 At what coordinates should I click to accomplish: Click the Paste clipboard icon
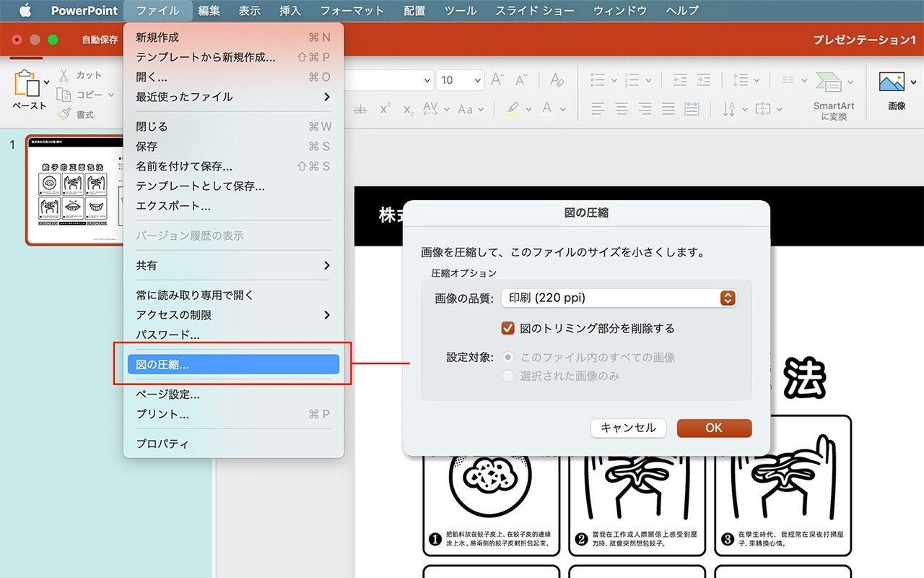click(27, 84)
